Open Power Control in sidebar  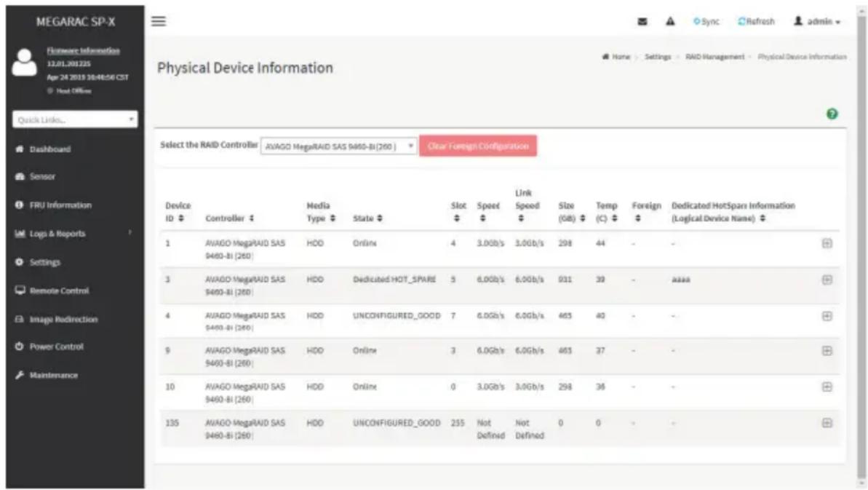coord(57,347)
